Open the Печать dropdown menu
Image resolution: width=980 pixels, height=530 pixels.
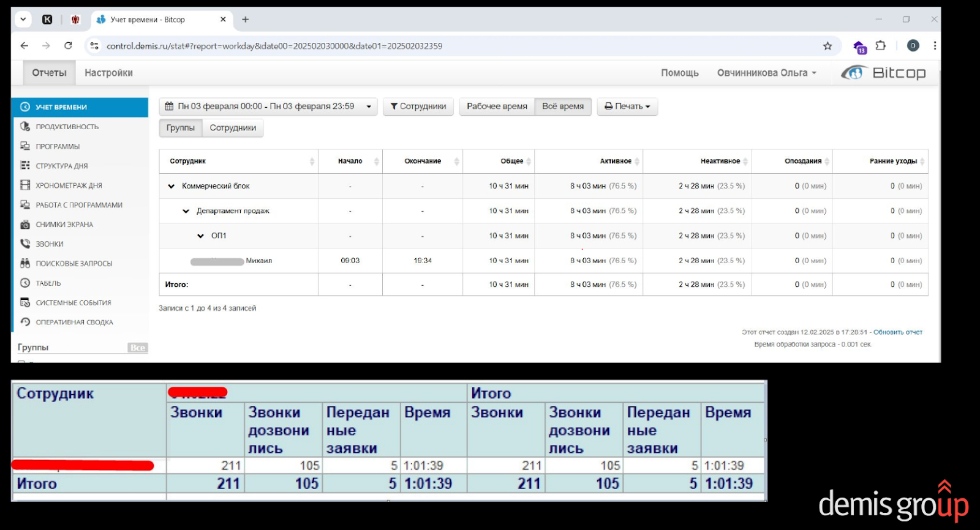point(627,106)
